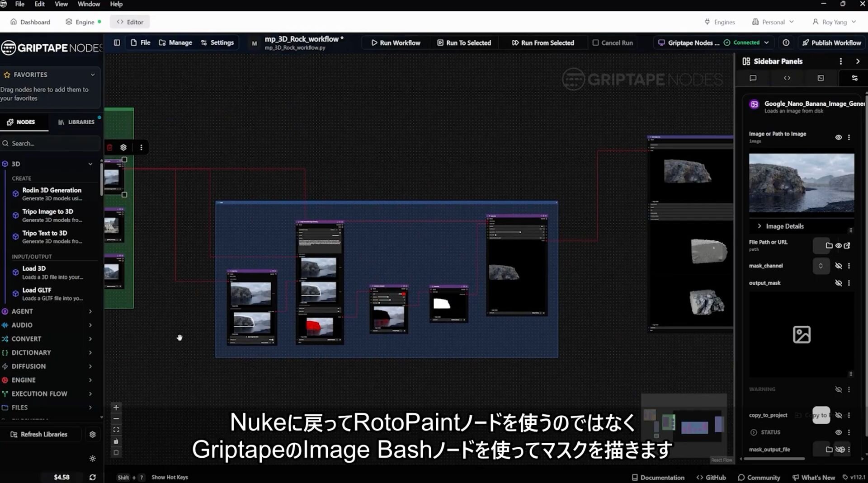Open Sidebar Panels three-dot options

tap(841, 61)
